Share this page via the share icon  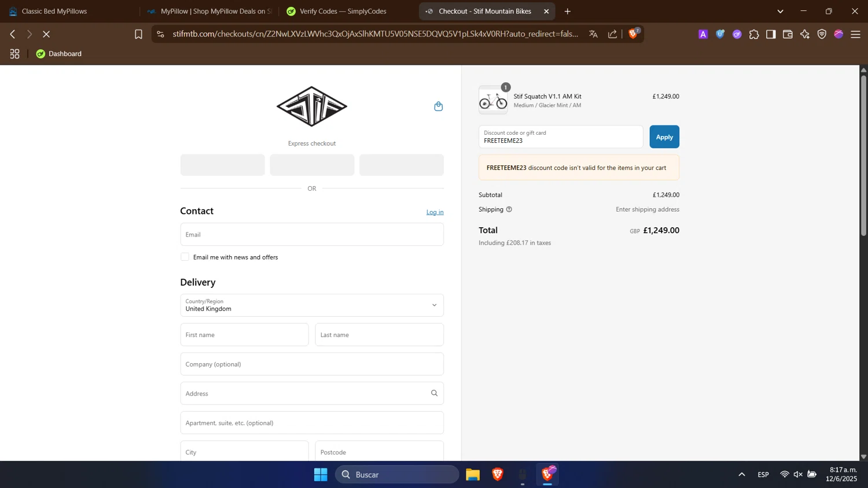(x=612, y=34)
